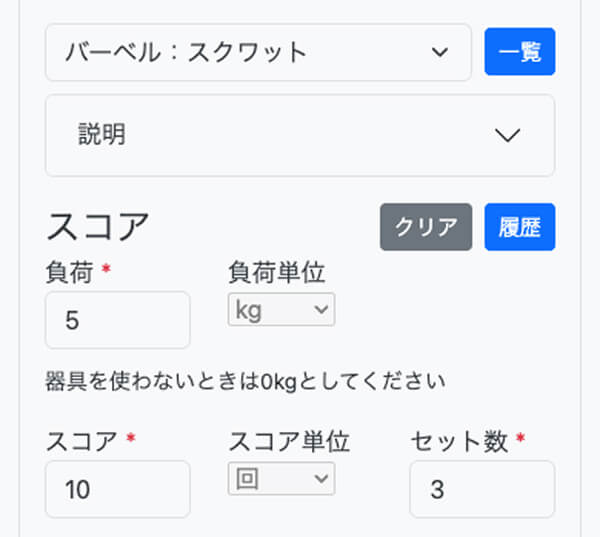Open the 負荷単位 kg dropdown
This screenshot has height=537, width=600.
[281, 310]
